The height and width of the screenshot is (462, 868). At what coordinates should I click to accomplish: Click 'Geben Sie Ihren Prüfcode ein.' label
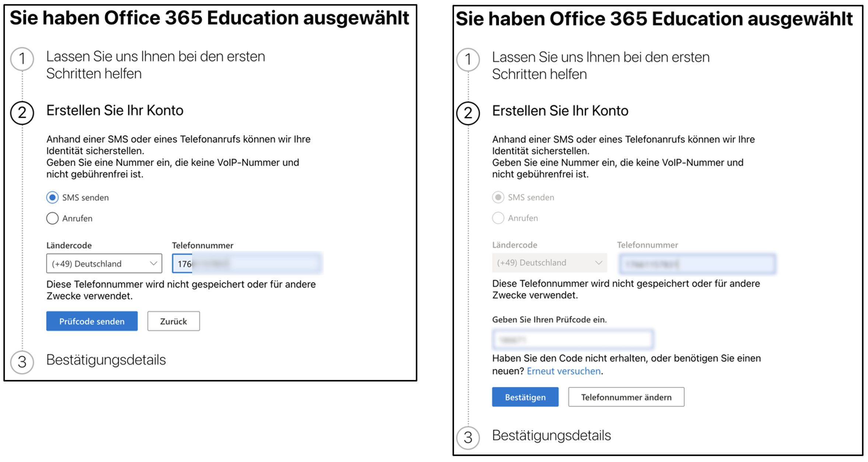[x=549, y=320]
